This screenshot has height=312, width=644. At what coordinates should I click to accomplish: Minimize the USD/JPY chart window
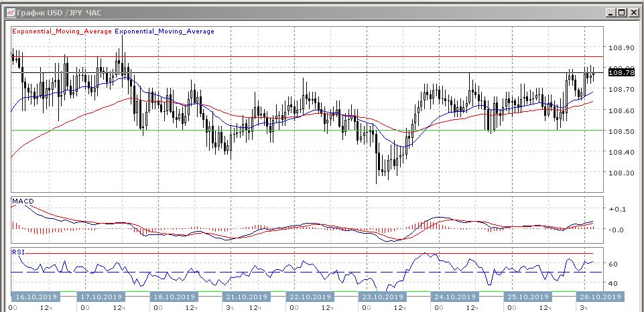tap(612, 13)
